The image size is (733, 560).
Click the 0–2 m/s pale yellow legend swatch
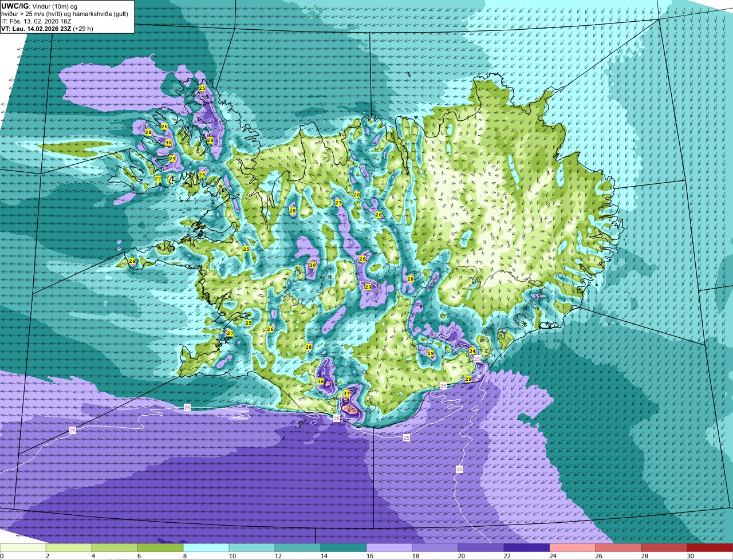pos(23,547)
